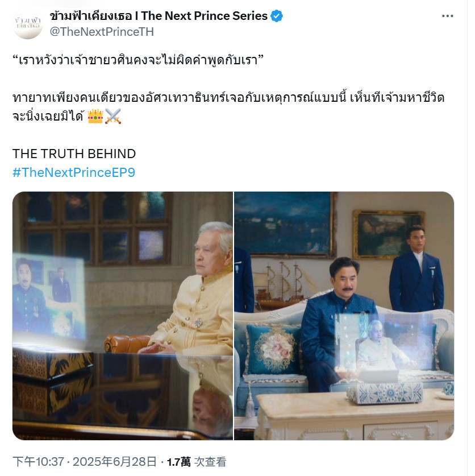Click the blue verified badge icon

(x=276, y=16)
